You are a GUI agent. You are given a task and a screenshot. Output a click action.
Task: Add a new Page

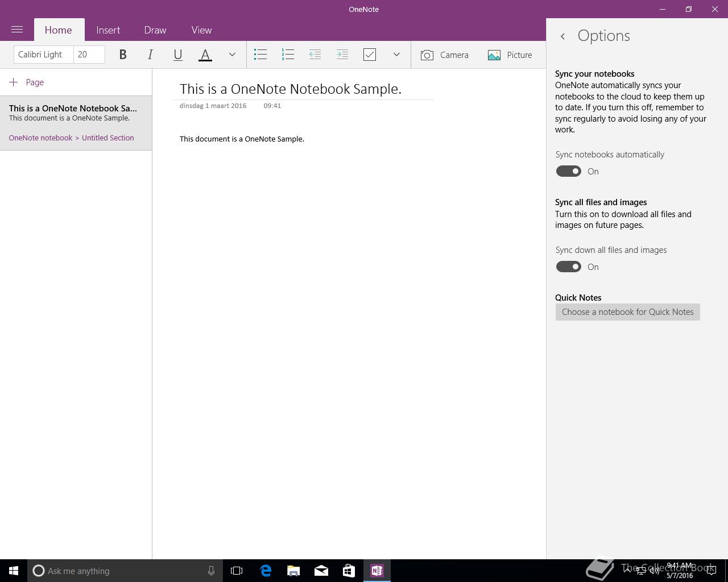click(27, 82)
